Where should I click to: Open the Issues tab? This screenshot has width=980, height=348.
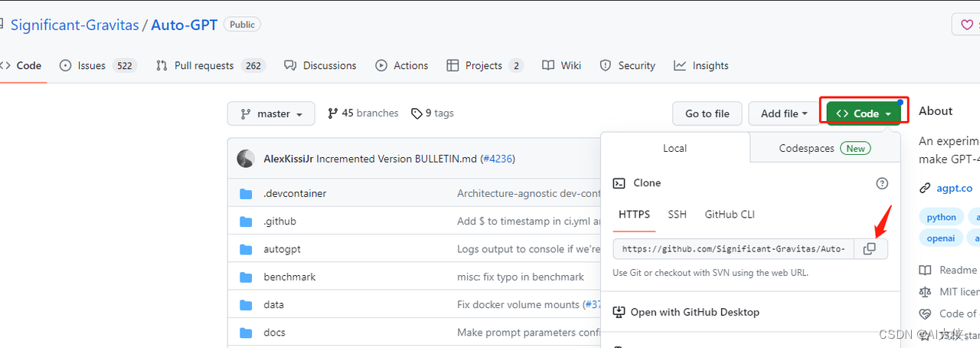tap(98, 65)
